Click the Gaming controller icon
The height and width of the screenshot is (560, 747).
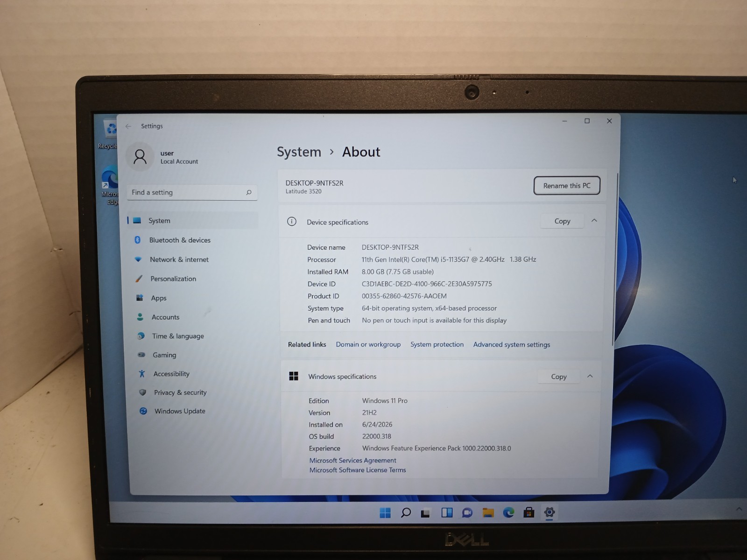pyautogui.click(x=141, y=355)
